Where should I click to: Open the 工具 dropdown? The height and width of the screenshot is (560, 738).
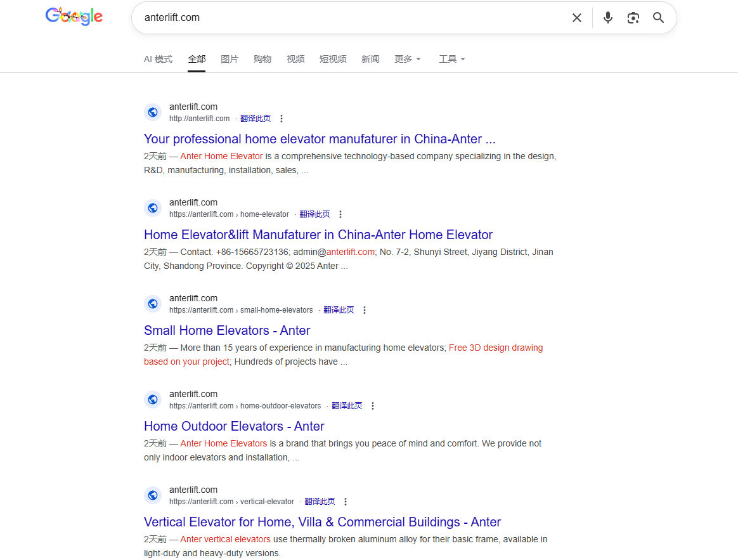(x=451, y=59)
